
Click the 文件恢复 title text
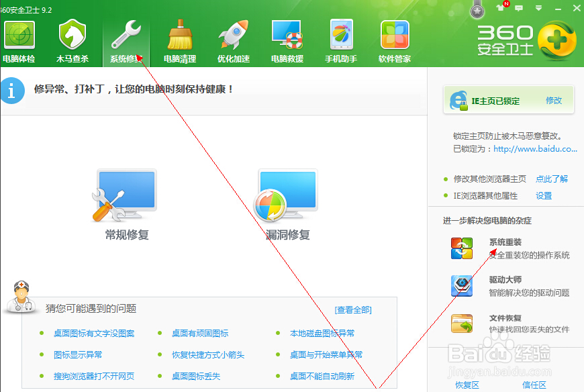(505, 318)
